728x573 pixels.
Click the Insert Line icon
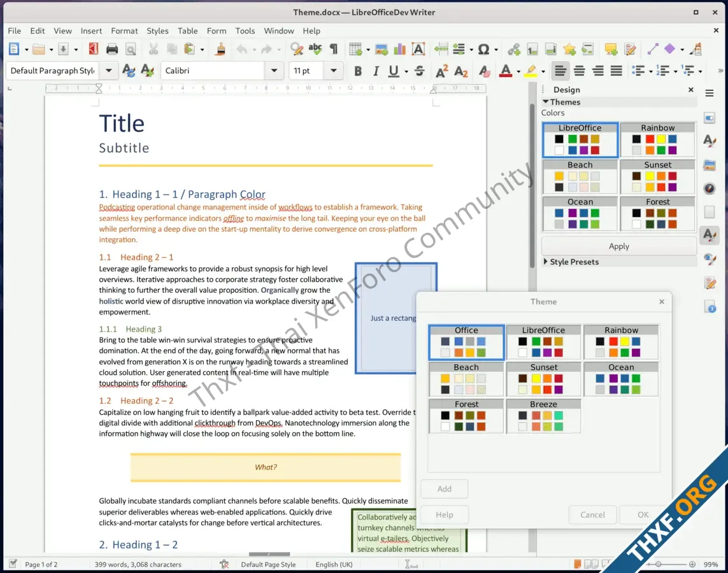652,49
